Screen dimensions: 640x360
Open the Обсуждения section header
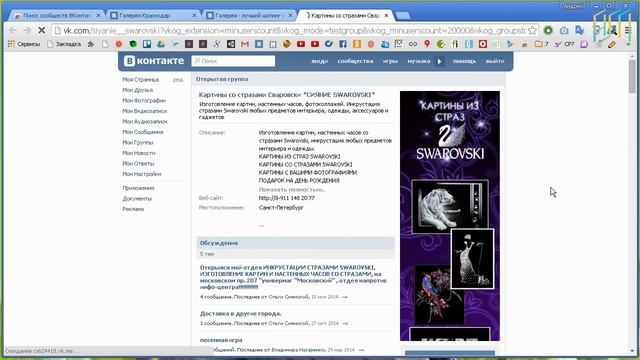point(296,243)
